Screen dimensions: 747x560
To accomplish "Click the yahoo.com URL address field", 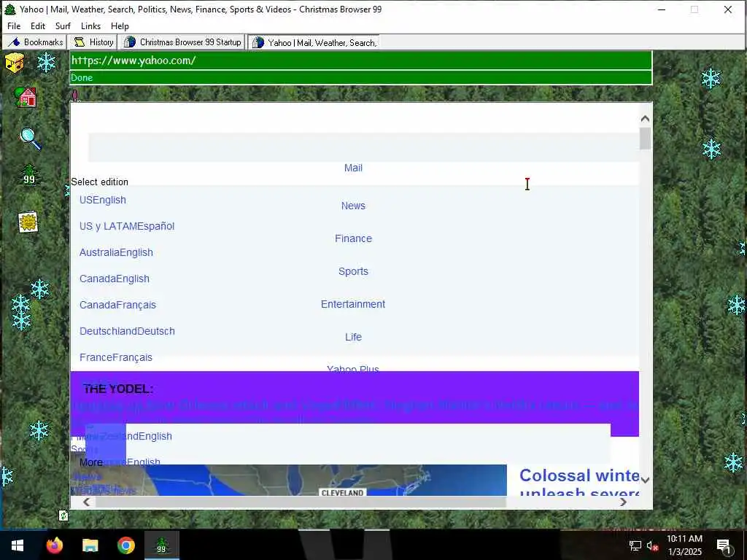I will tap(360, 61).
